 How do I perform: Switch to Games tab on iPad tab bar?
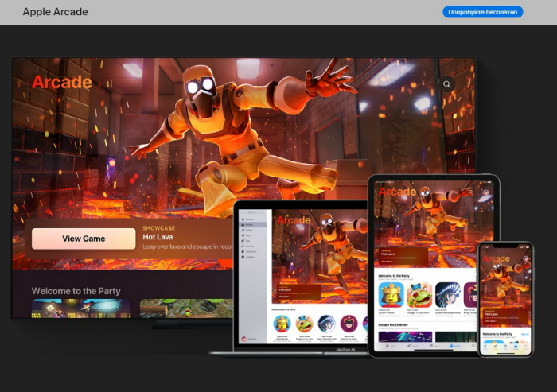(412, 346)
